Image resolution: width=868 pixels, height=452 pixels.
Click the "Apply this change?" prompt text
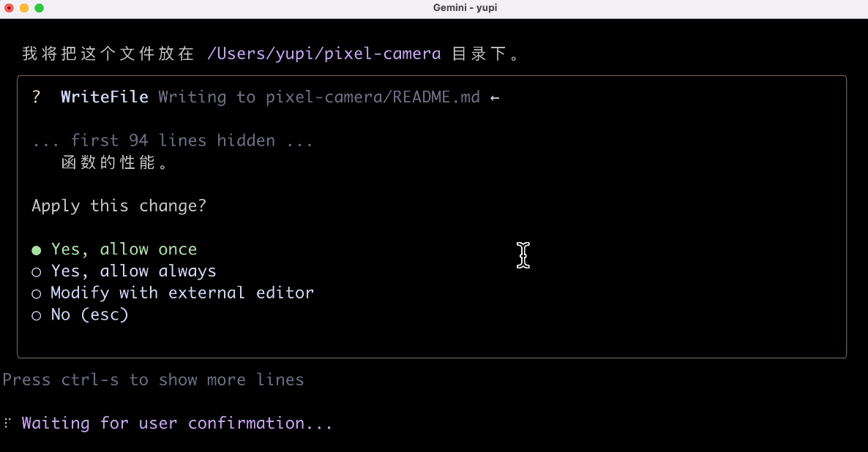tap(119, 206)
